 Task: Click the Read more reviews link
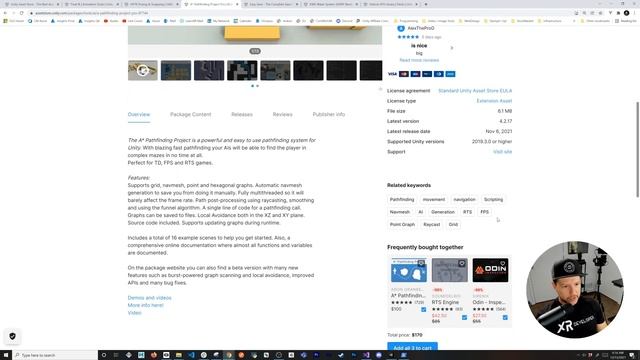[x=419, y=60]
